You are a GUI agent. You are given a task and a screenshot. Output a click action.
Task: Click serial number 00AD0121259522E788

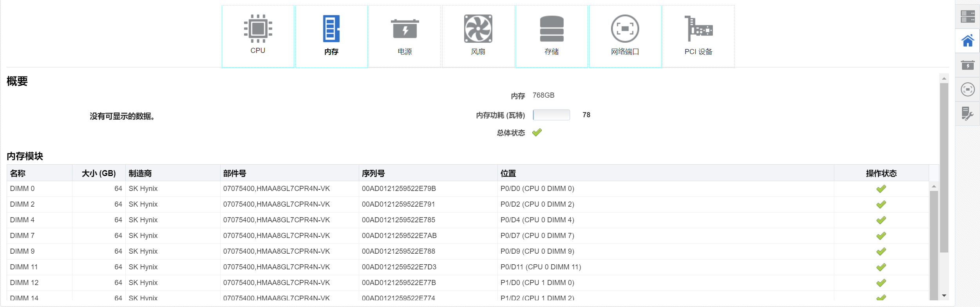coord(399,251)
